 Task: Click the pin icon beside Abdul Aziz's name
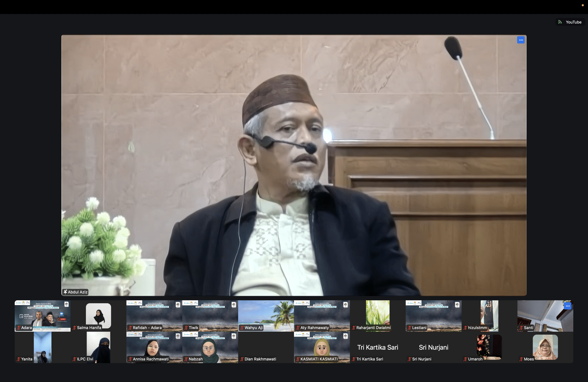(65, 292)
